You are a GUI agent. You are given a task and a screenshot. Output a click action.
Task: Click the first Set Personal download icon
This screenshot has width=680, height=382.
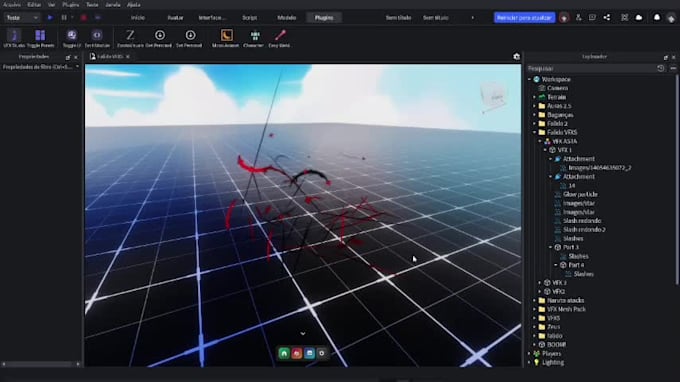pos(160,35)
